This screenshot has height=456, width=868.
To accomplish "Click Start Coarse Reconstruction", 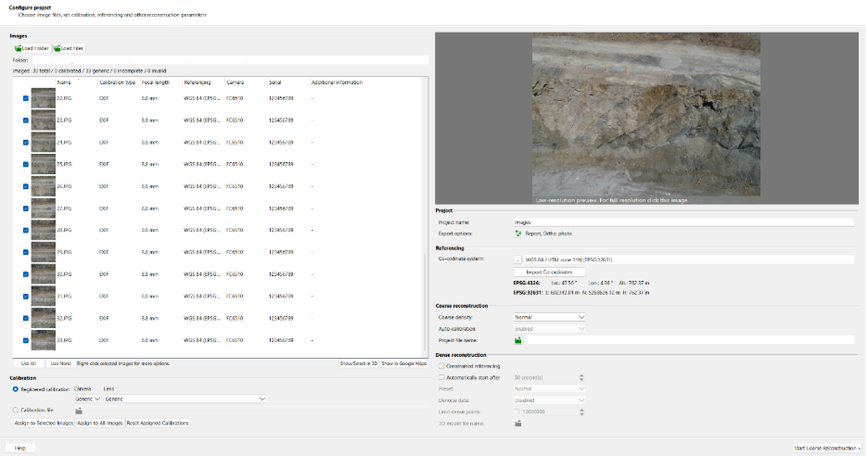I will coord(827,448).
